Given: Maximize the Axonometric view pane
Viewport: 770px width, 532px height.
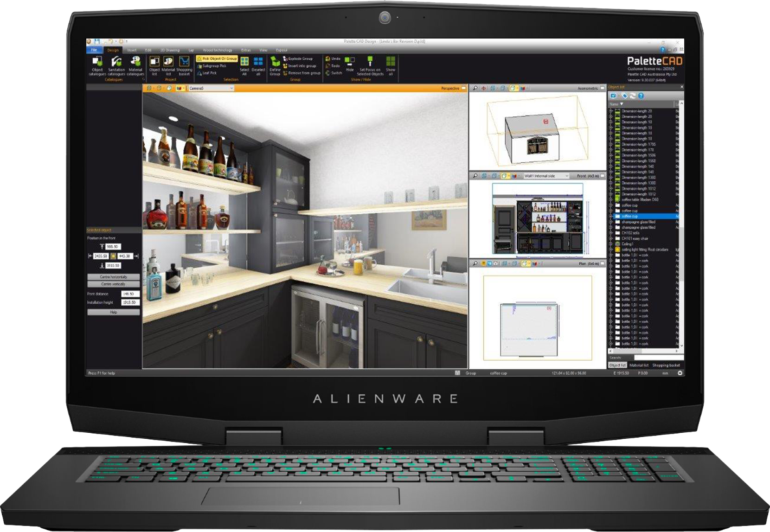Looking at the screenshot, I should pos(603,88).
